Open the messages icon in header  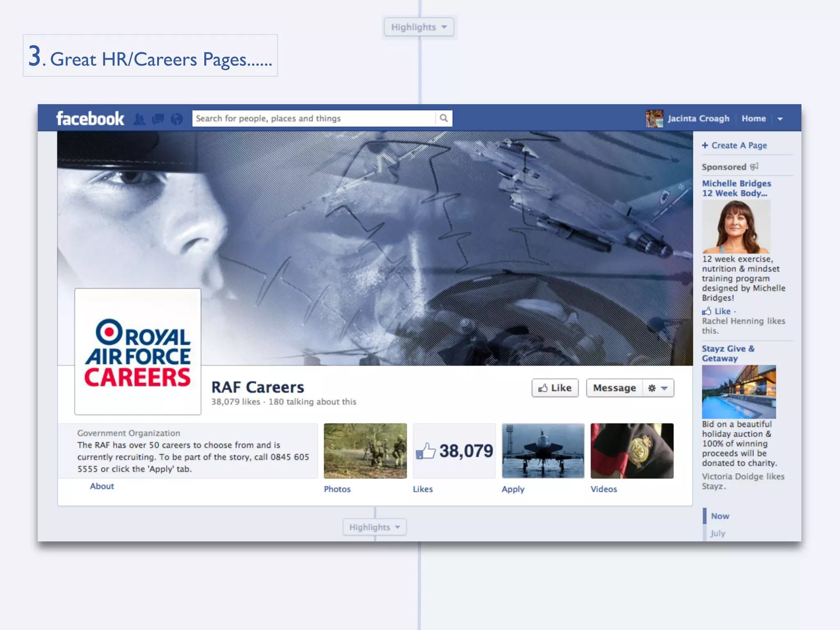pyautogui.click(x=158, y=119)
